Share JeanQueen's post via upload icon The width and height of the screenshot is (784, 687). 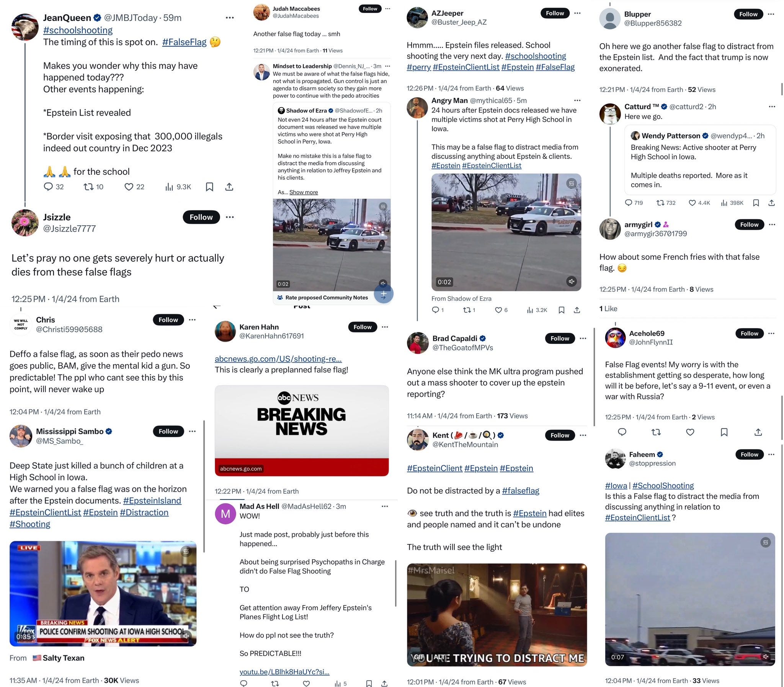(229, 187)
